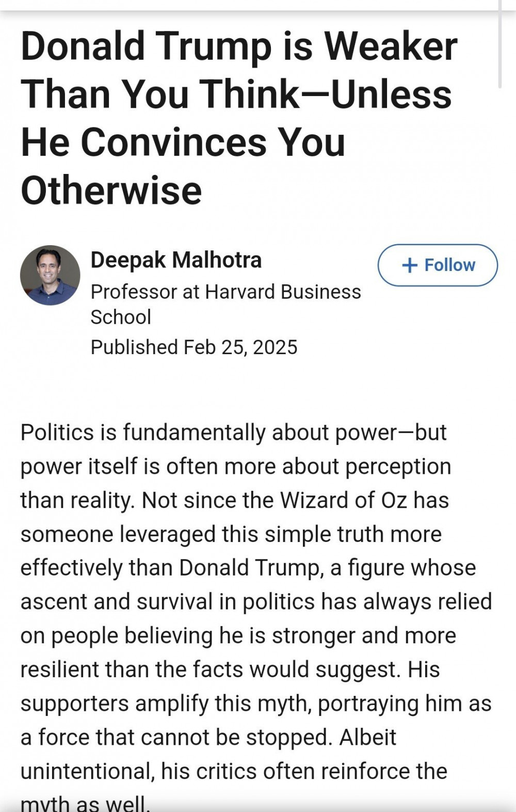Image resolution: width=516 pixels, height=812 pixels.
Task: Click the "Published Feb 25, 2025" date
Action: pos(194,347)
